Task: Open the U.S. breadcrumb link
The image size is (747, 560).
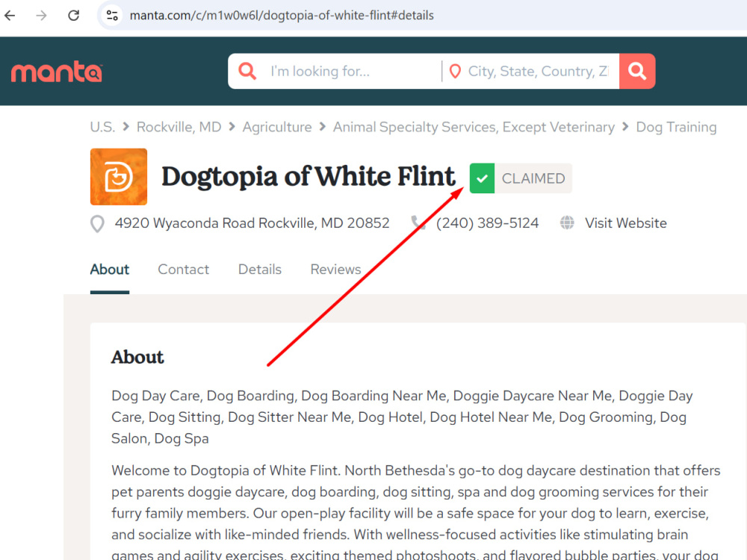Action: (x=102, y=127)
